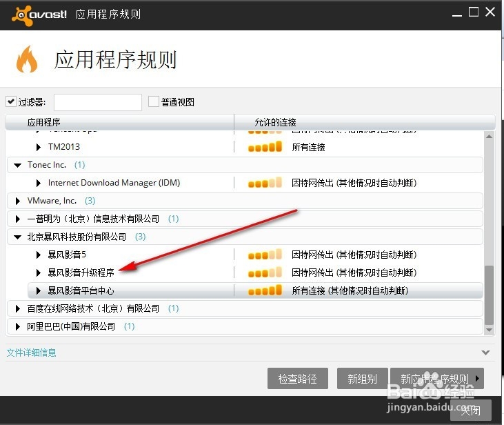
Task: Click the rules list scrollbar thumb
Action: point(490,295)
